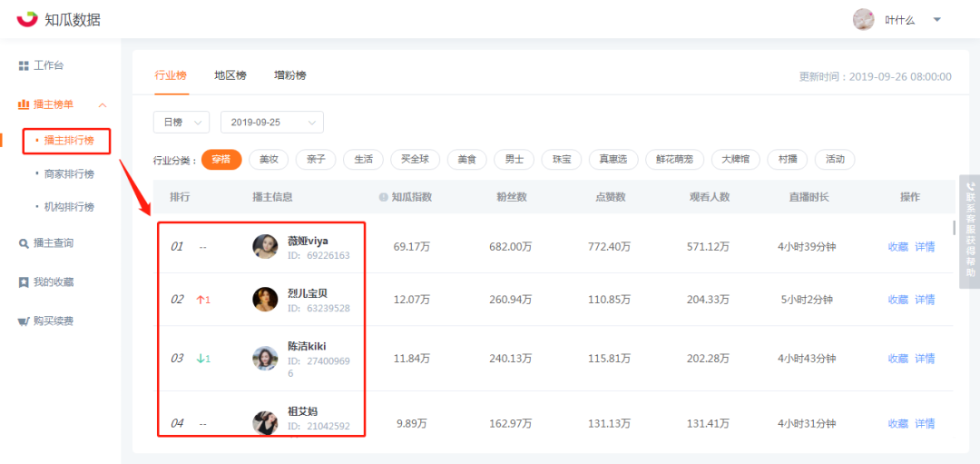Image resolution: width=980 pixels, height=464 pixels.
Task: Click the name 薇娅viya
Action: [x=308, y=241]
